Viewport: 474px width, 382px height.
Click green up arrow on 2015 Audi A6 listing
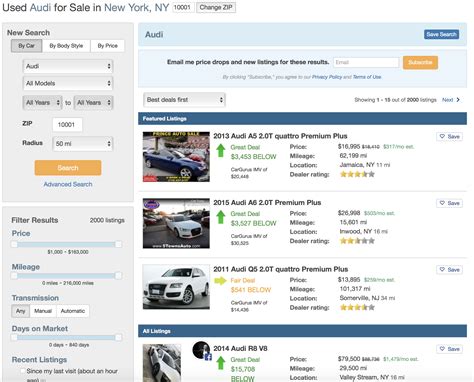point(220,217)
